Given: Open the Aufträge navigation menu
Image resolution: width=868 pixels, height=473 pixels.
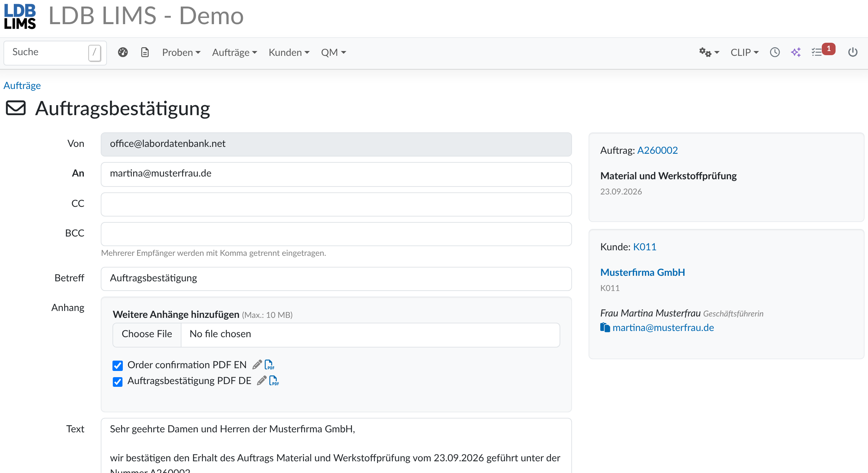Looking at the screenshot, I should (x=235, y=52).
